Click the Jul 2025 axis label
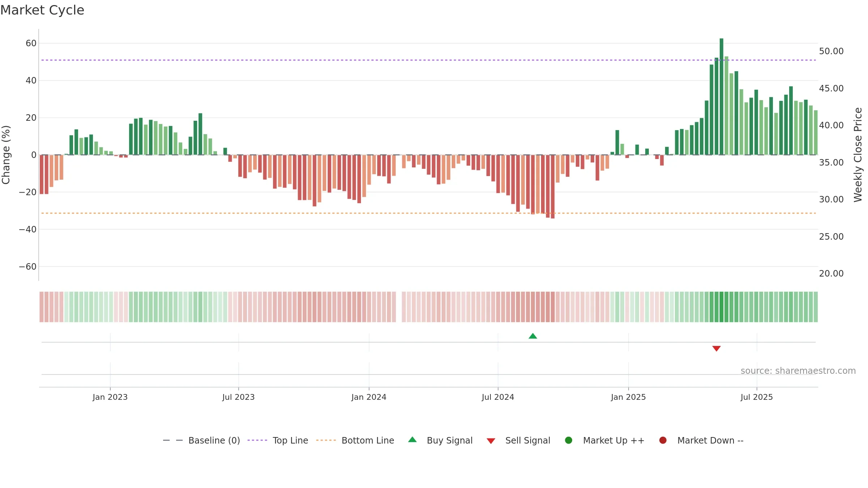This screenshot has width=868, height=488. 757,397
